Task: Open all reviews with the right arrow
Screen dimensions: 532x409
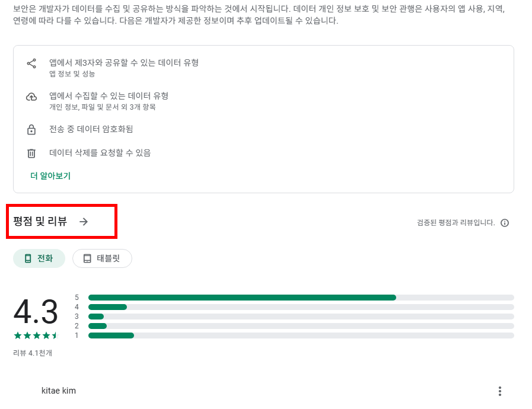Action: click(x=84, y=222)
